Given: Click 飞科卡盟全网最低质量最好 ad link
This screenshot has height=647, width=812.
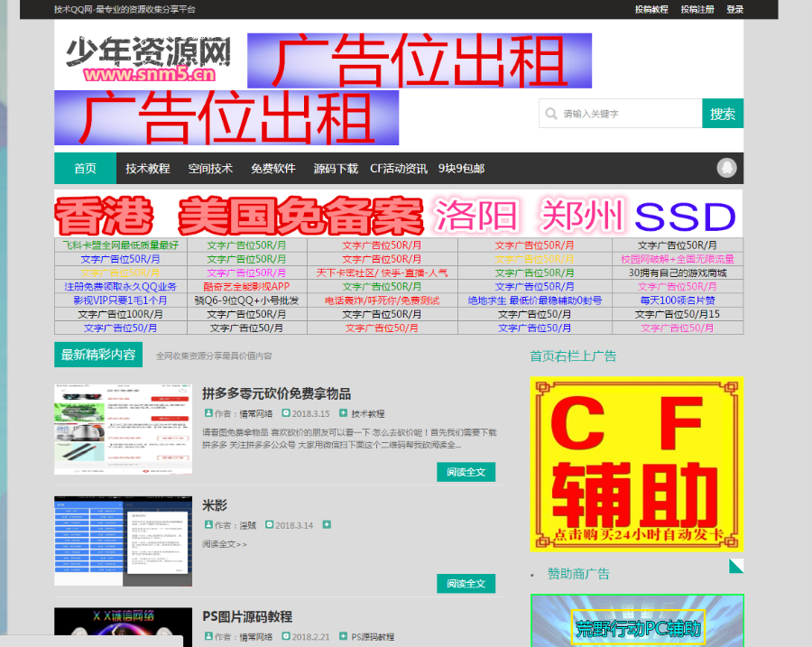Looking at the screenshot, I should 121,245.
